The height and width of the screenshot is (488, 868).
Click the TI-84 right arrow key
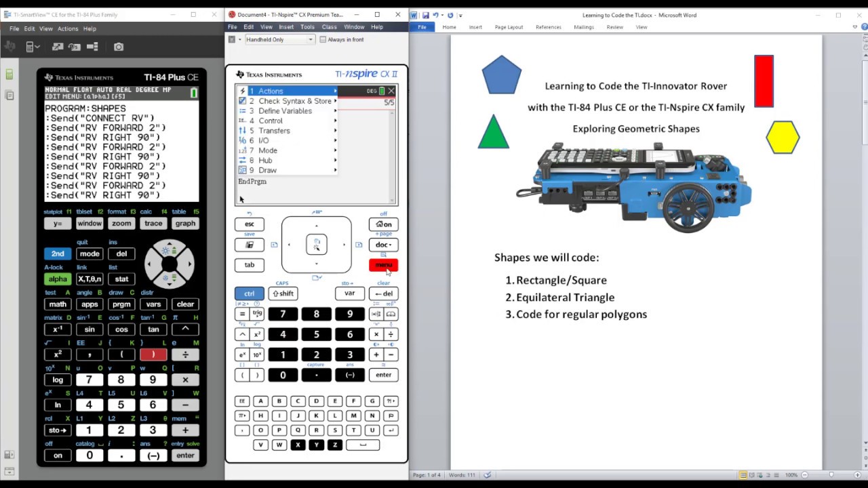[x=188, y=264]
